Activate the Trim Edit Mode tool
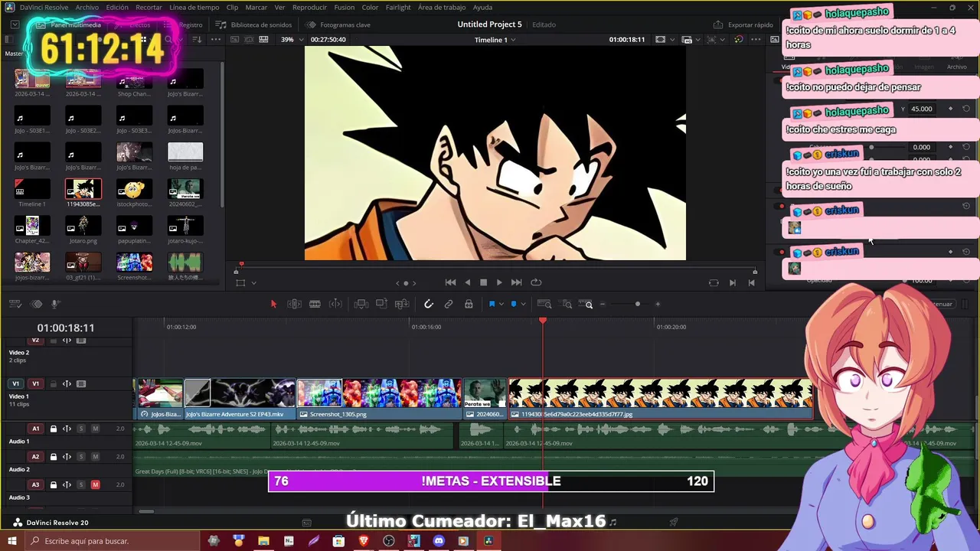980x551 pixels. click(294, 305)
